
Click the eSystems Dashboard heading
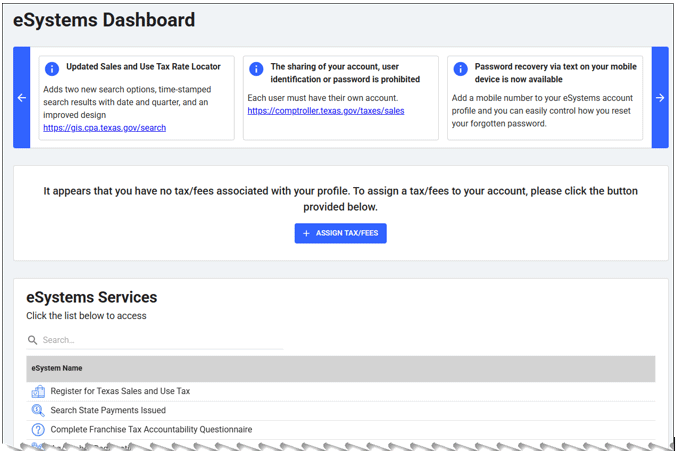coord(104,20)
